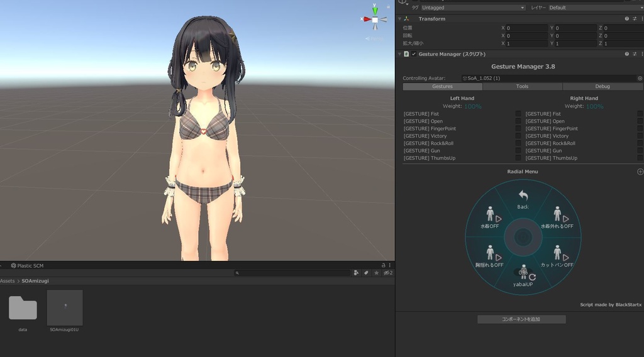Open Gesture Manager more options menu
Image resolution: width=644 pixels, height=357 pixels.
(x=642, y=54)
